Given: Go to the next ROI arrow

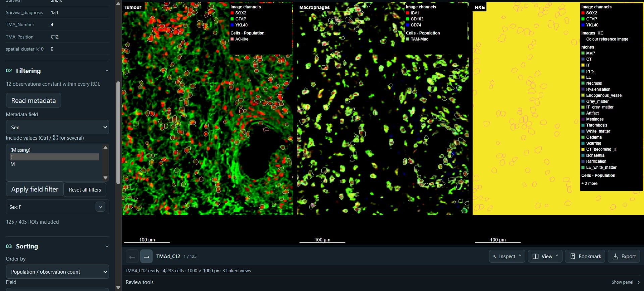Looking at the screenshot, I should tap(146, 257).
